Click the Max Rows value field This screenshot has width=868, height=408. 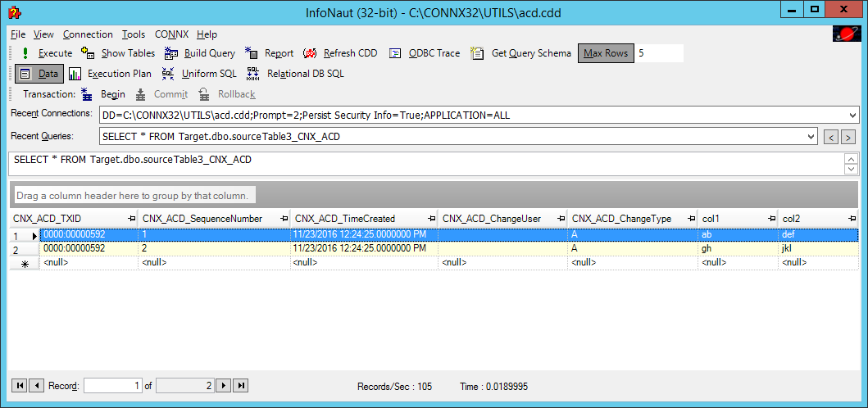[659, 53]
